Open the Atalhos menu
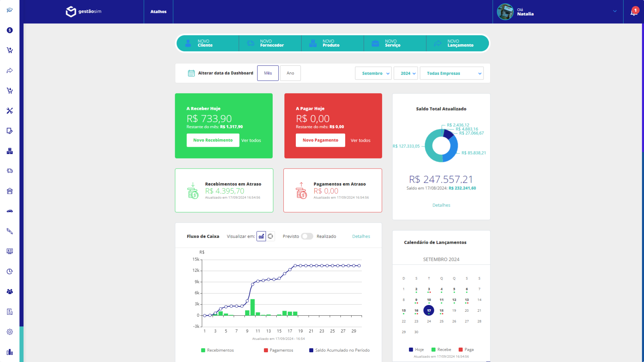644x362 pixels. tap(158, 12)
